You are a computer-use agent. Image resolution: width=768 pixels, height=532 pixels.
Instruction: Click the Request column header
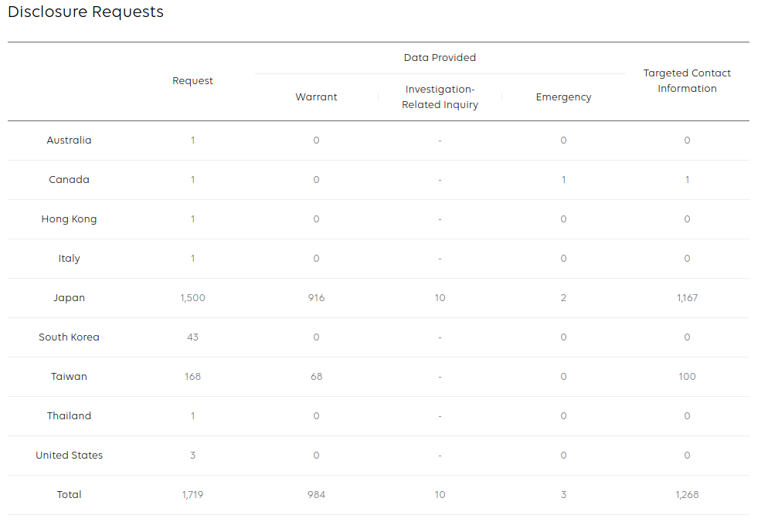(x=193, y=81)
